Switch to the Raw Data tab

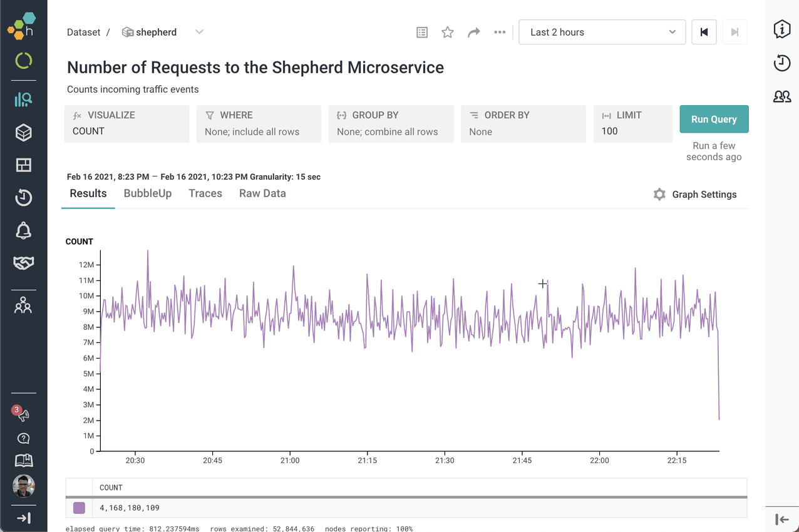pos(262,193)
